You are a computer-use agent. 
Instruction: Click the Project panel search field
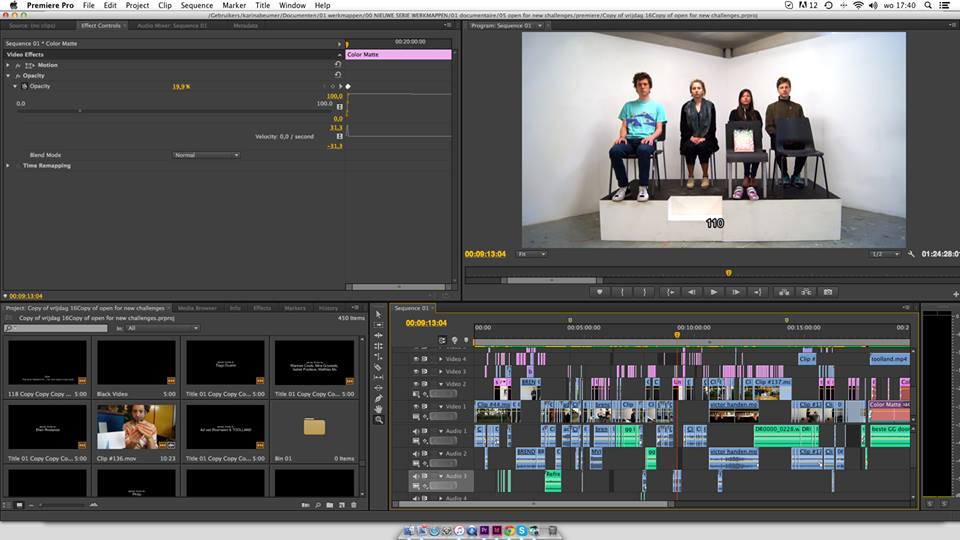(x=56, y=328)
